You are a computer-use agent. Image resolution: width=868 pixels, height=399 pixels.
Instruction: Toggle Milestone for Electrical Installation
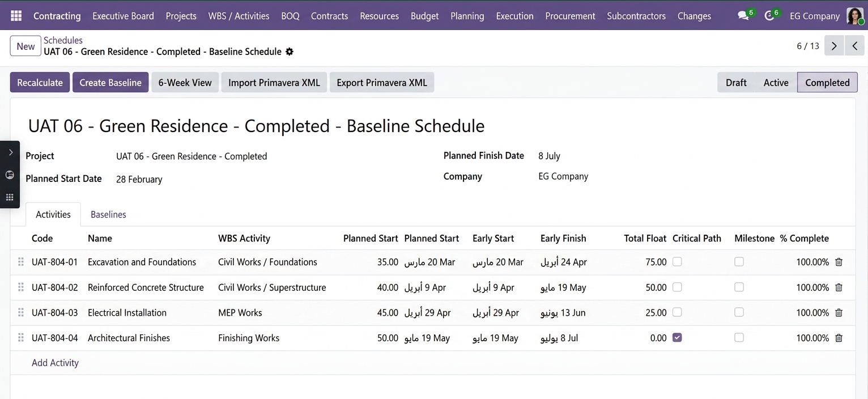coord(739,312)
